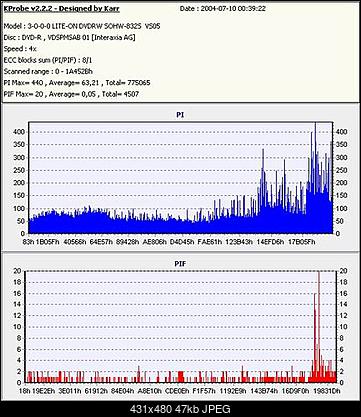The height and width of the screenshot is (417, 361).
Task: Click the "Scanned range : 0 - 1A4528h" line
Action: (x=48, y=71)
